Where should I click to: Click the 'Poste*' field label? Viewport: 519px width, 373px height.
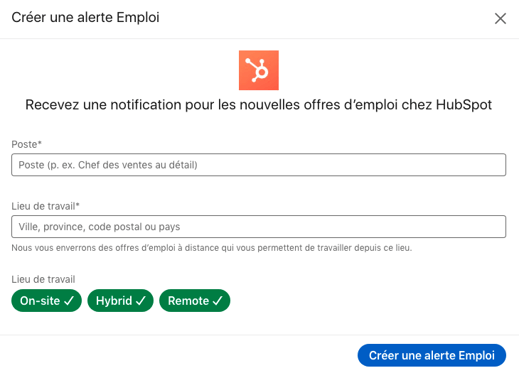[x=26, y=144]
